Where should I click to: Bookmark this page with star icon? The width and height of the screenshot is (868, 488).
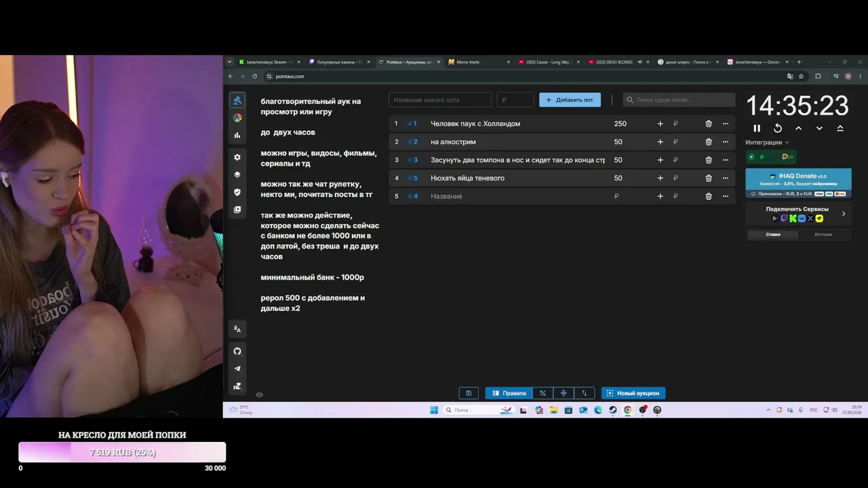click(801, 76)
